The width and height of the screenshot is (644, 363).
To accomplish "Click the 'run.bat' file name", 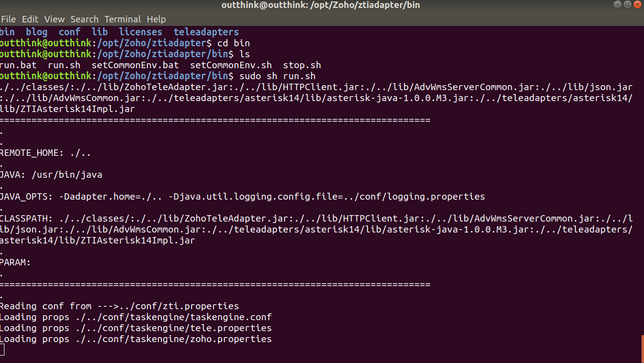I will [18, 65].
